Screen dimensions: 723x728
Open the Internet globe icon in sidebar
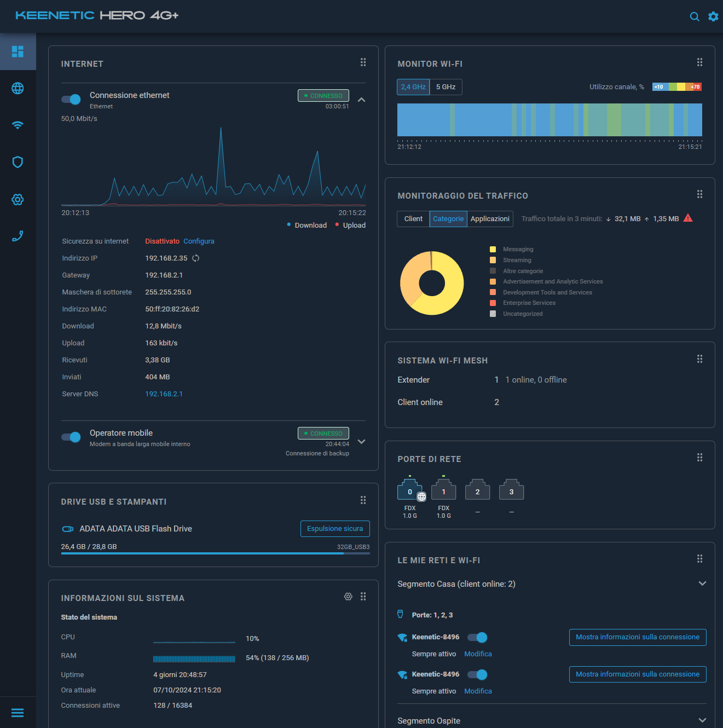coord(18,88)
